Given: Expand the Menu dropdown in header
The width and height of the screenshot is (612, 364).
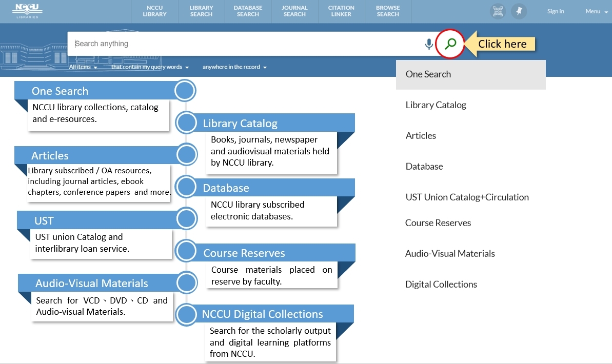Looking at the screenshot, I should click(x=597, y=11).
